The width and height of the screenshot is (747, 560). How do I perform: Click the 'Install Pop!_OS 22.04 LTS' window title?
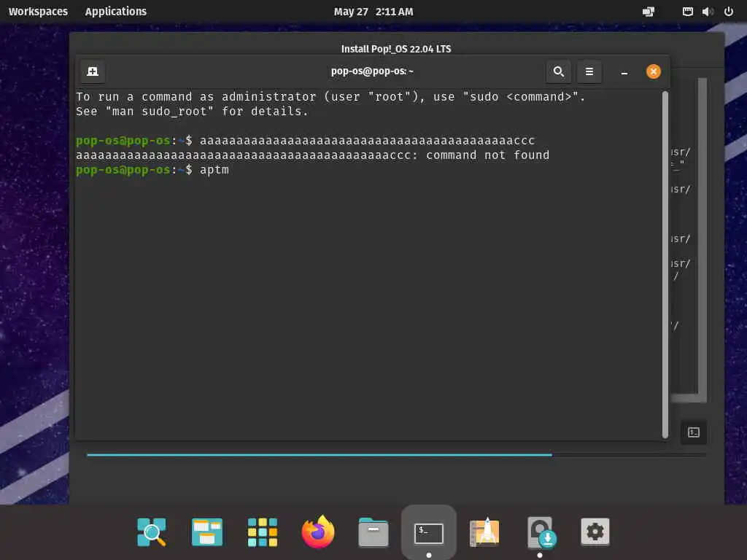(x=396, y=49)
